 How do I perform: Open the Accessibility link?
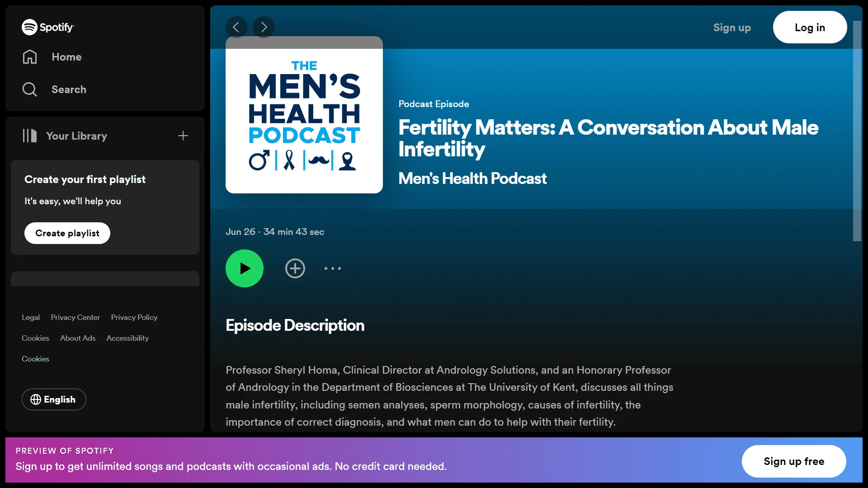coord(127,338)
